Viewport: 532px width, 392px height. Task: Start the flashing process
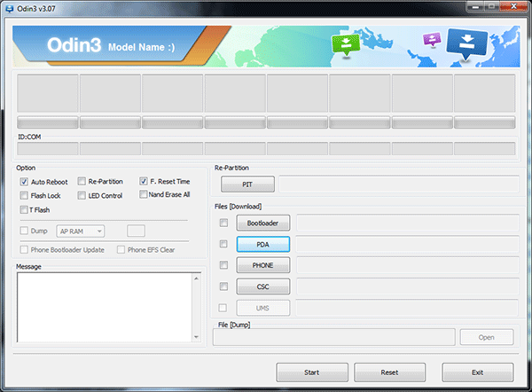(312, 372)
